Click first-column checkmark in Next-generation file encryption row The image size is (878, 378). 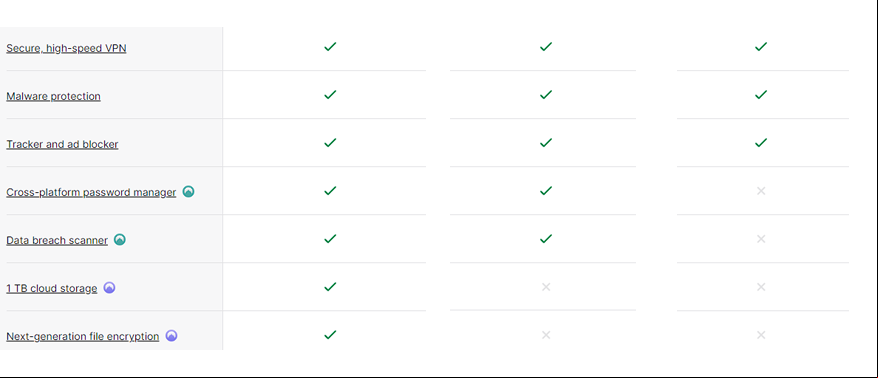(330, 334)
